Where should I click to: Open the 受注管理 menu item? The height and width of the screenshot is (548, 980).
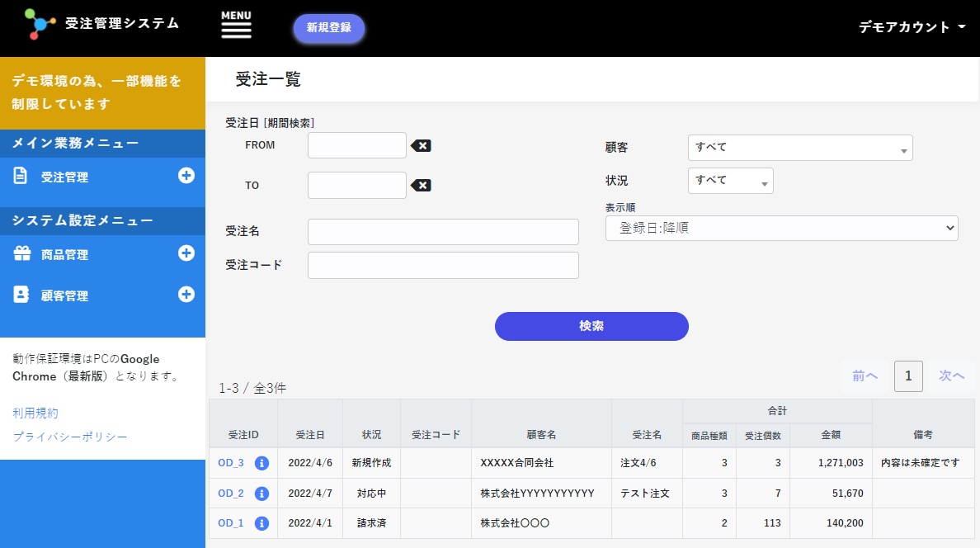tap(64, 177)
